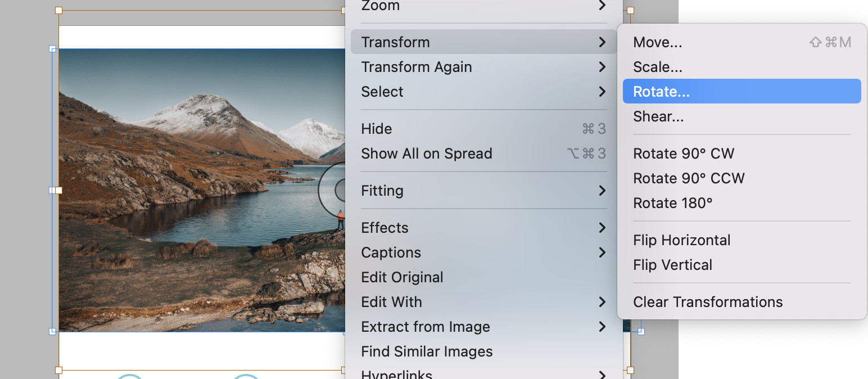Select Rotate 180° option
Image resolution: width=868 pixels, height=379 pixels.
point(742,203)
